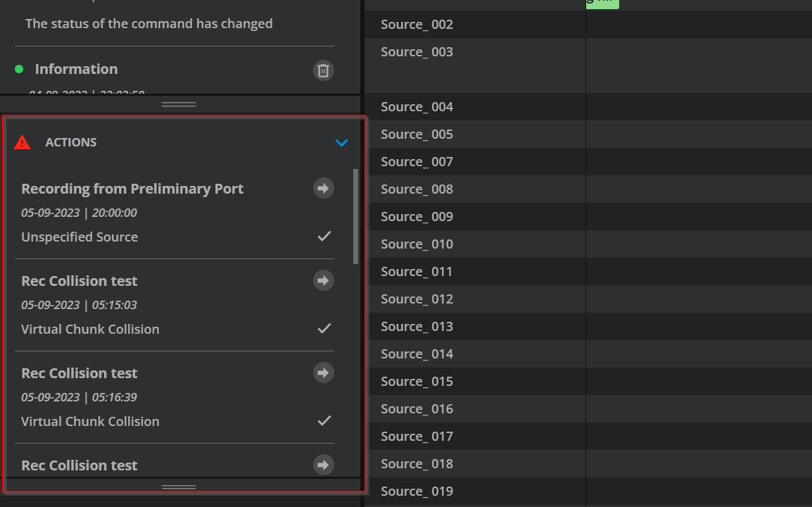Select the Source_ 010 row
The height and width of the screenshot is (507, 812).
[417, 244]
